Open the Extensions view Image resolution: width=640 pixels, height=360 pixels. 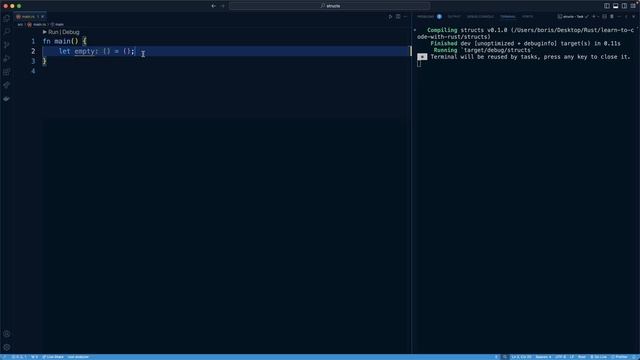point(7,72)
